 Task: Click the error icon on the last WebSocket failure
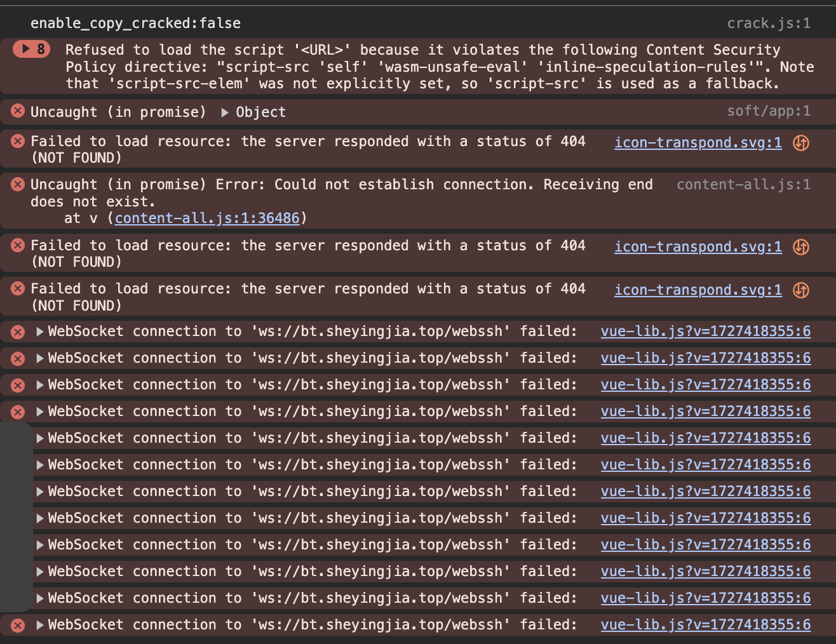click(x=18, y=626)
